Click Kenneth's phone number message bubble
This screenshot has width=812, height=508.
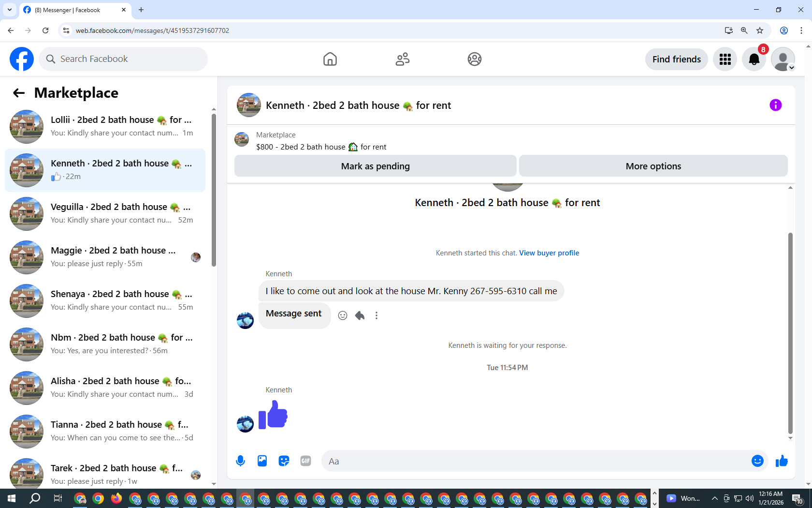[x=411, y=291]
